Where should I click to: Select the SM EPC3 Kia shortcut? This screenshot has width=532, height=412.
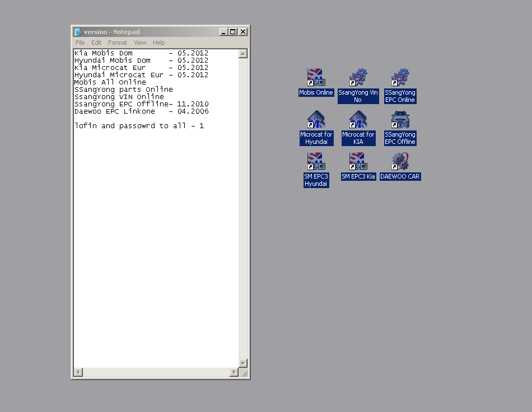[358, 162]
